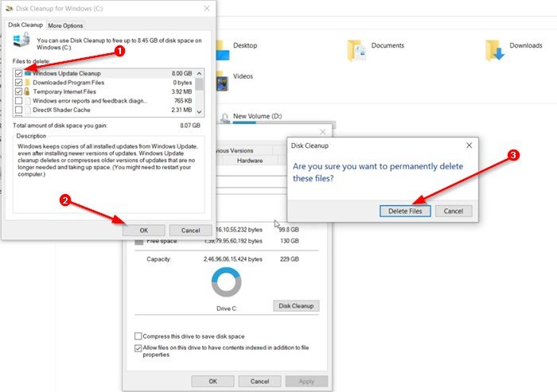Image resolution: width=557 pixels, height=392 pixels.
Task: Click Cancel in the drive Properties window
Action: point(259,382)
